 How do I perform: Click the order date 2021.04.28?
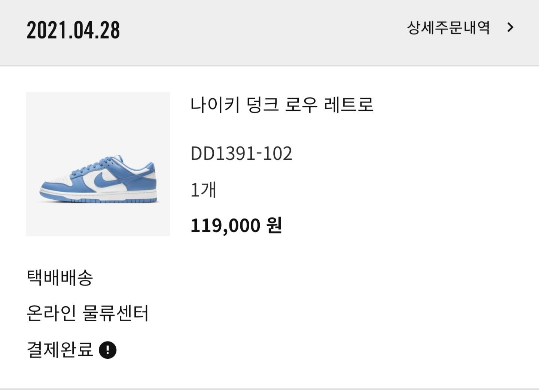point(73,30)
